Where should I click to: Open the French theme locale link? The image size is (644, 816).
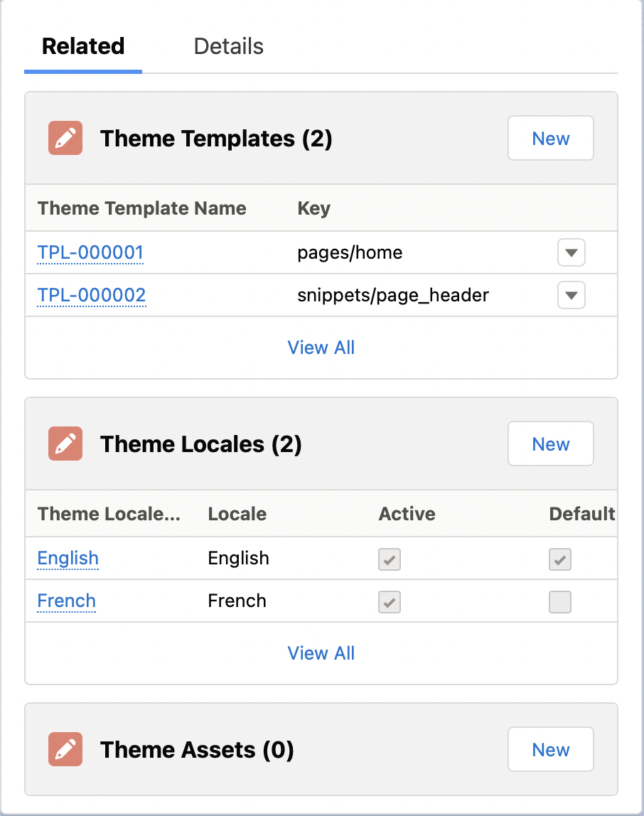(x=67, y=601)
